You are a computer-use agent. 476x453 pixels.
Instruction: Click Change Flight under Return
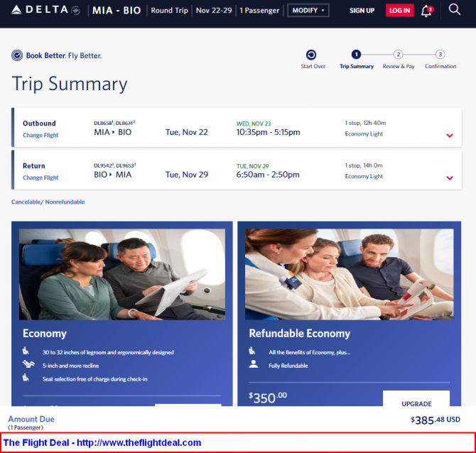(40, 178)
